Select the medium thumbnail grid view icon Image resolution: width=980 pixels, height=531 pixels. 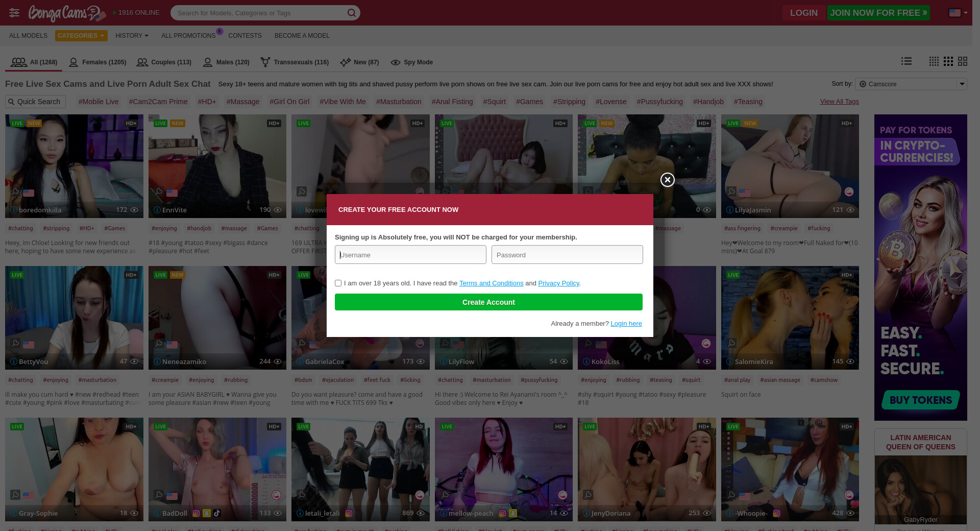tap(948, 61)
